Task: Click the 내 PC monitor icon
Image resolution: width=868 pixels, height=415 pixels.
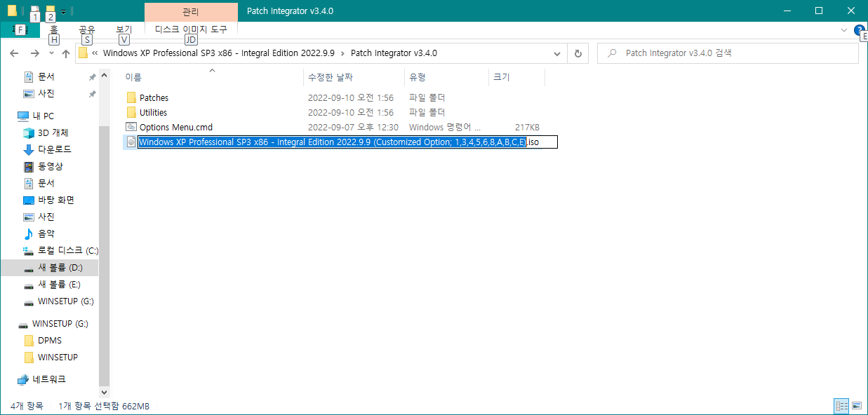Action: [23, 116]
